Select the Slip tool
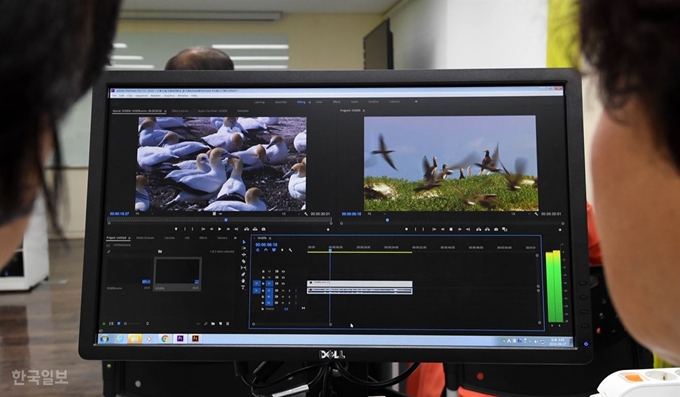Image resolution: width=680 pixels, height=397 pixels. click(x=243, y=268)
